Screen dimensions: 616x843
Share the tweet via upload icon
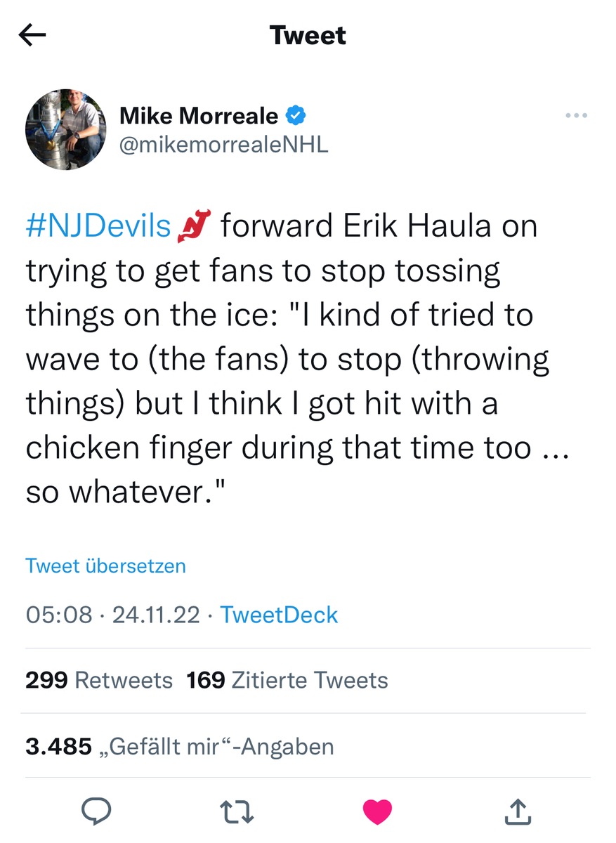(x=518, y=812)
